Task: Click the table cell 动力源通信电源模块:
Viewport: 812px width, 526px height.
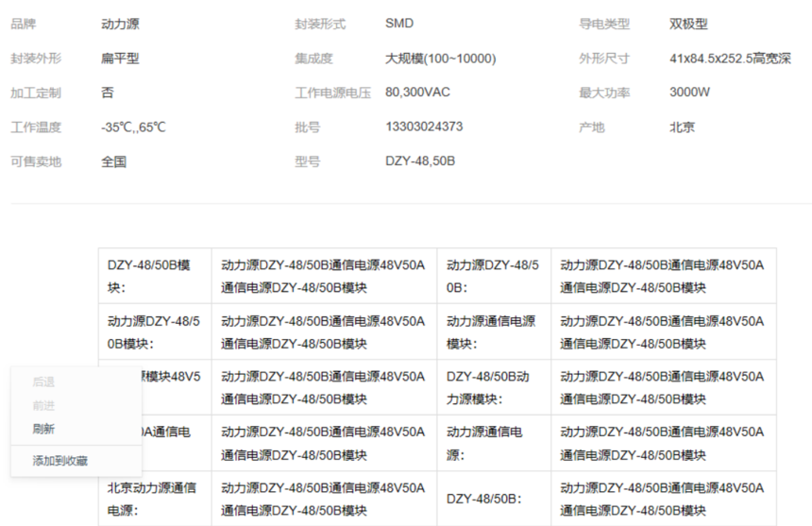Action: click(x=494, y=331)
